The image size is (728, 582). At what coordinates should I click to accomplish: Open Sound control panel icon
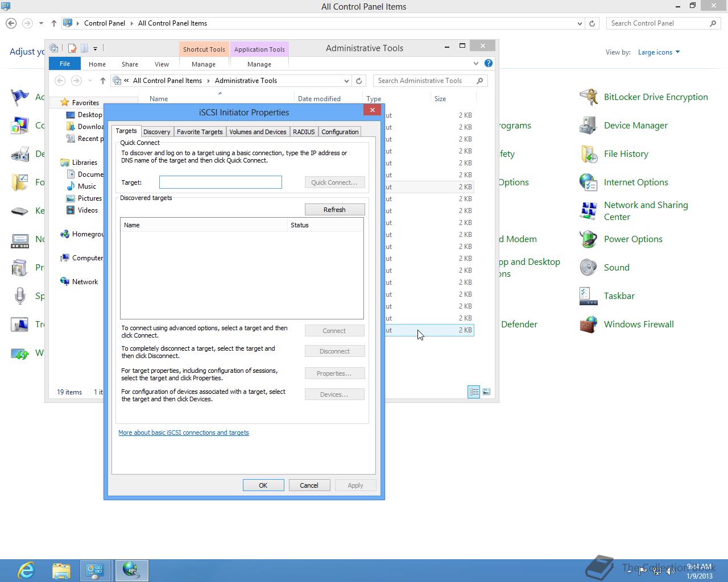(x=588, y=268)
